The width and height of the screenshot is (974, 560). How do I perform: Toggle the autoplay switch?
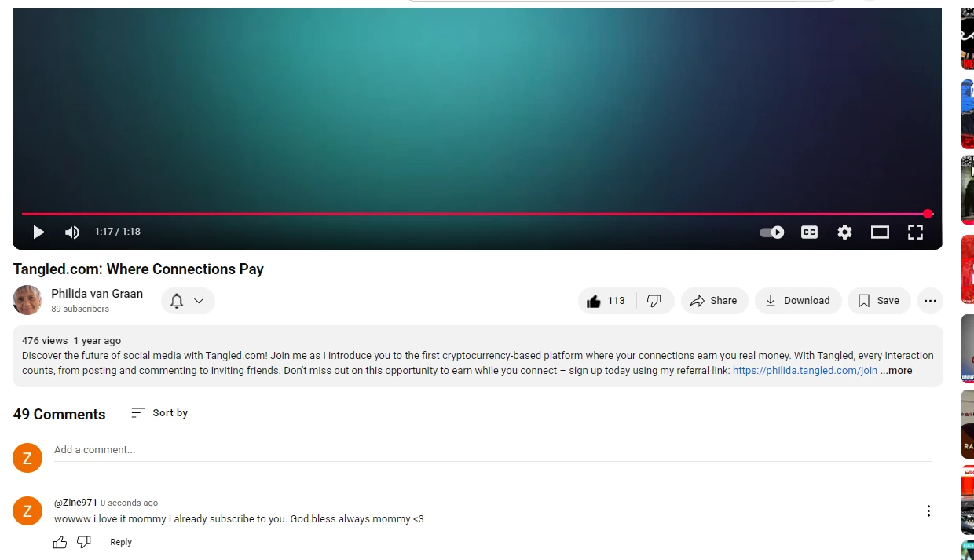tap(771, 232)
